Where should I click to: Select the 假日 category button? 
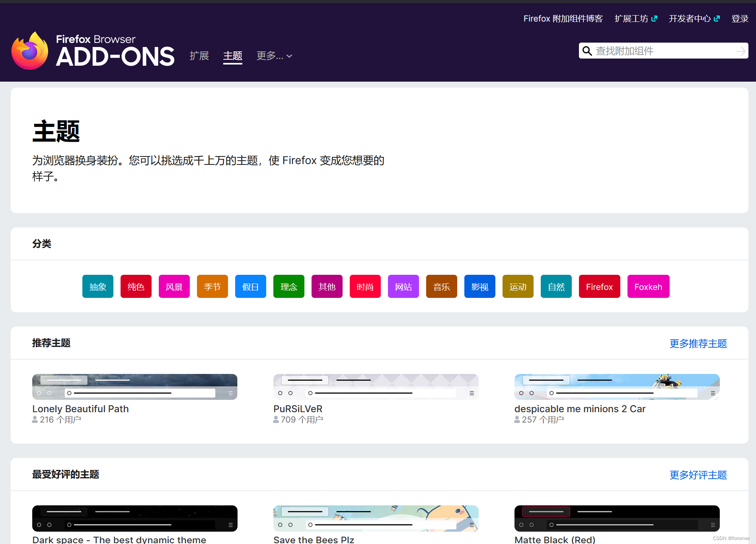coord(251,286)
